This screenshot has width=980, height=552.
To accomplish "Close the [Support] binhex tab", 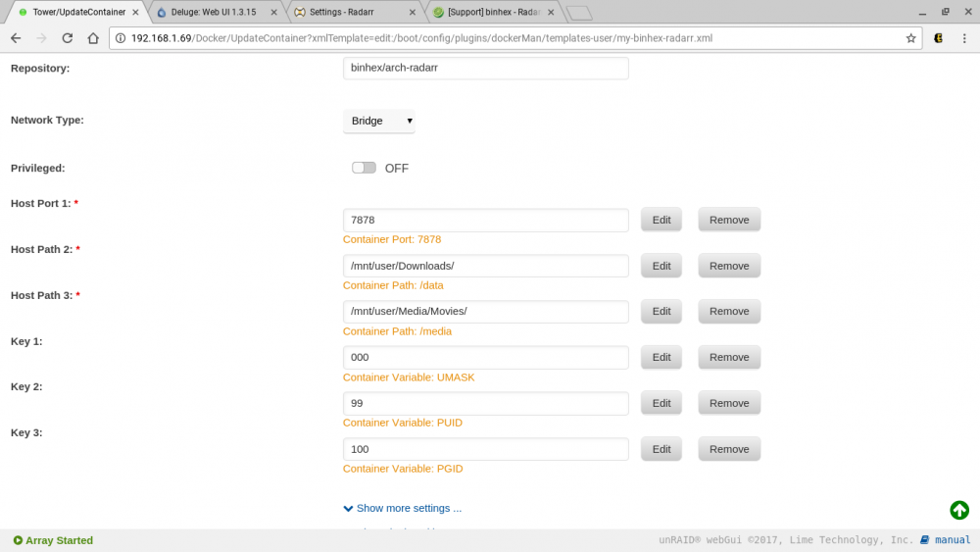I will tap(551, 12).
